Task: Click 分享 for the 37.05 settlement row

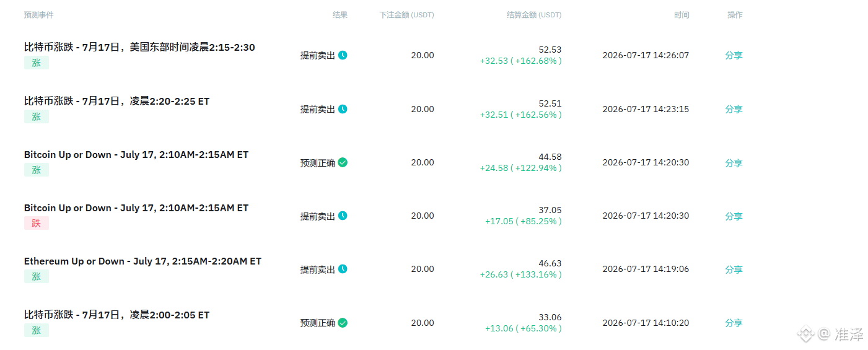Action: pos(734,216)
